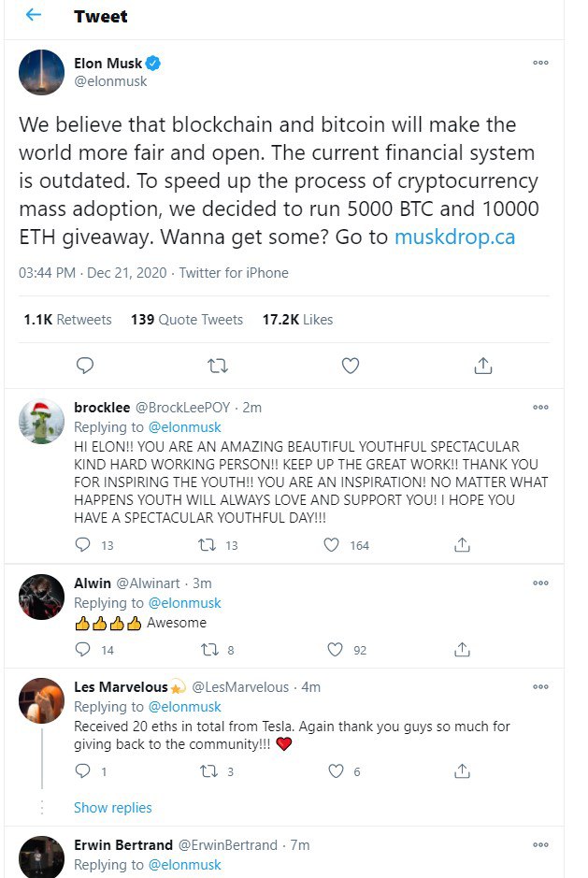Open the 17.2K Likes list
The image size is (588, 878).
pyautogui.click(x=297, y=320)
